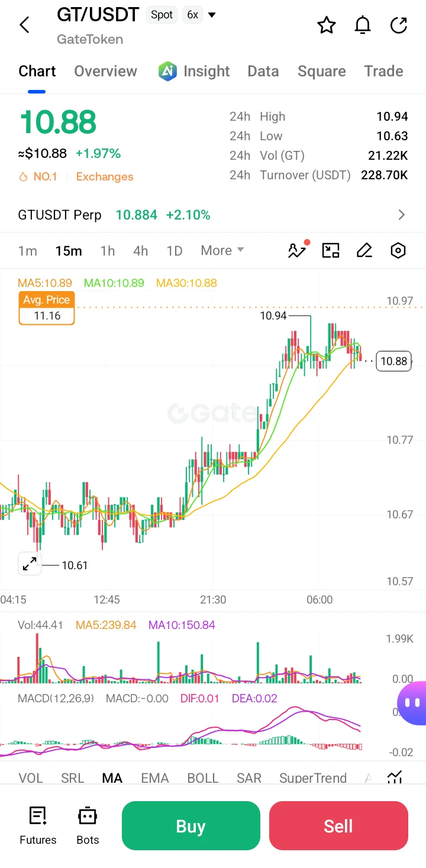The image size is (426, 868).
Task: Tap Avg. Price 11.16 label
Action: click(47, 308)
